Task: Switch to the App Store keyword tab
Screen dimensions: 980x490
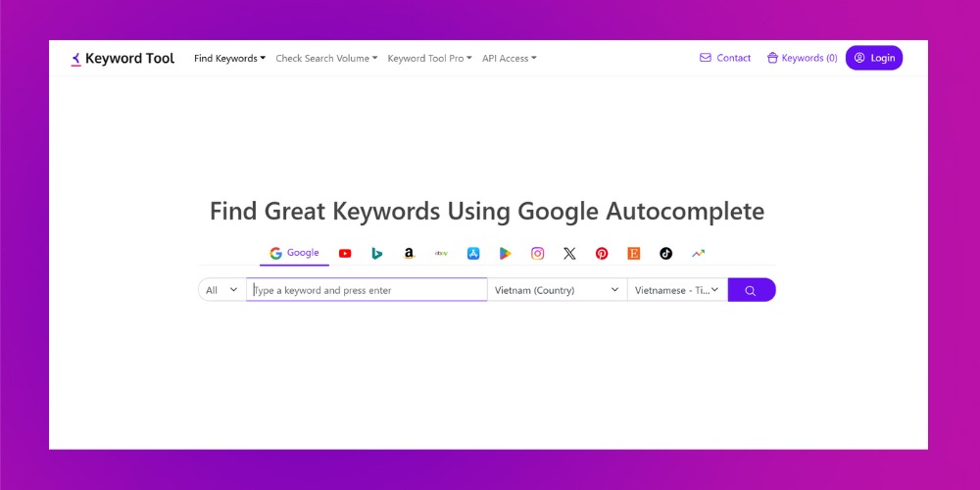Action: [473, 253]
